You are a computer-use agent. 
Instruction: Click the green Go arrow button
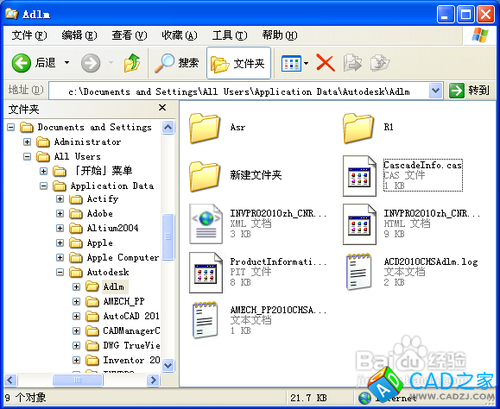[456, 90]
